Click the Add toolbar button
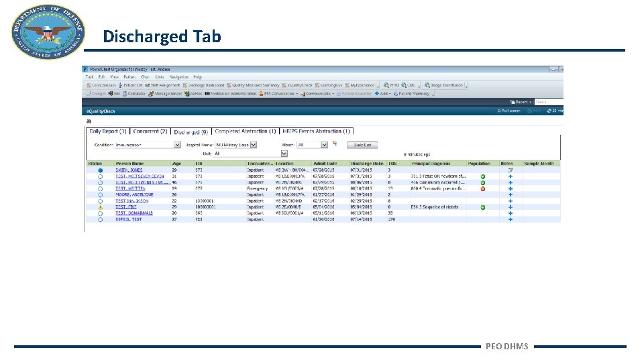This screenshot has height=362, width=644. click(x=381, y=94)
